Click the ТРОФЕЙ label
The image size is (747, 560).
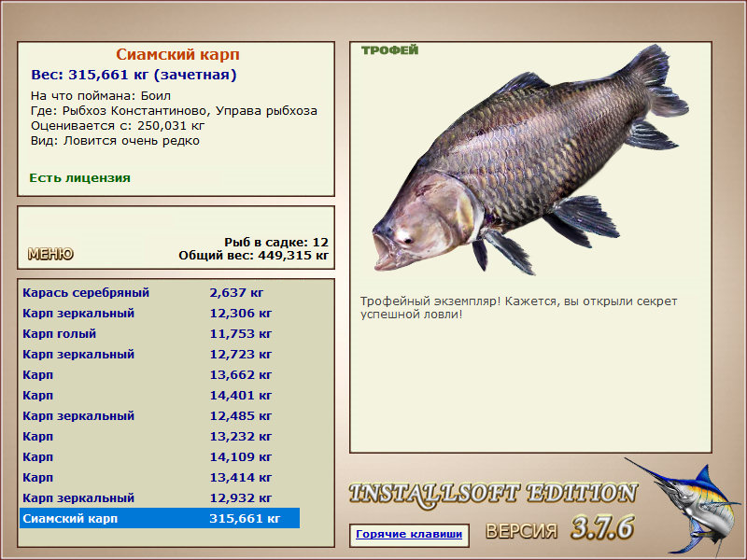(389, 50)
